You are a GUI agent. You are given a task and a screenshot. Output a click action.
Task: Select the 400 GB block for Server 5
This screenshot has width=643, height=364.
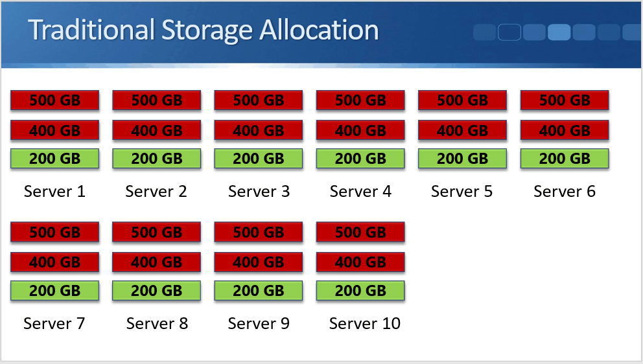point(462,130)
